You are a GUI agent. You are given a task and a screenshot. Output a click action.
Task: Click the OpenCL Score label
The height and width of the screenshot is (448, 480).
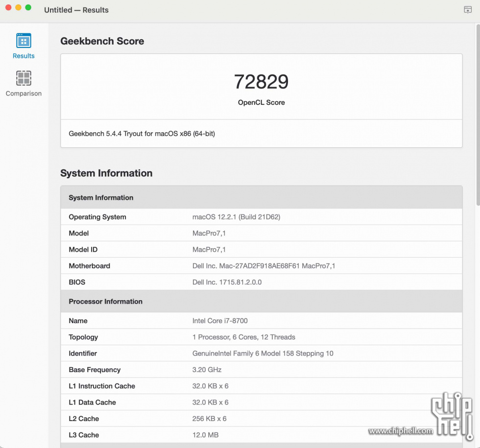262,102
